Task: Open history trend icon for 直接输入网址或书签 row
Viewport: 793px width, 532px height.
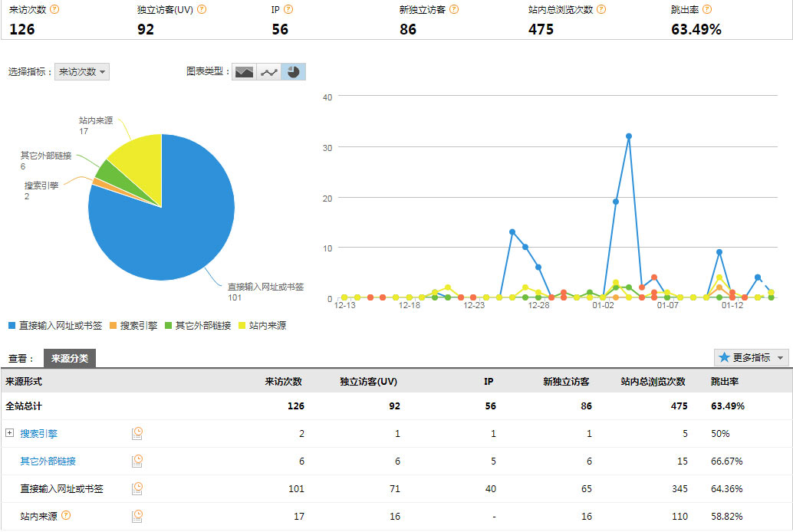Action: [137, 488]
